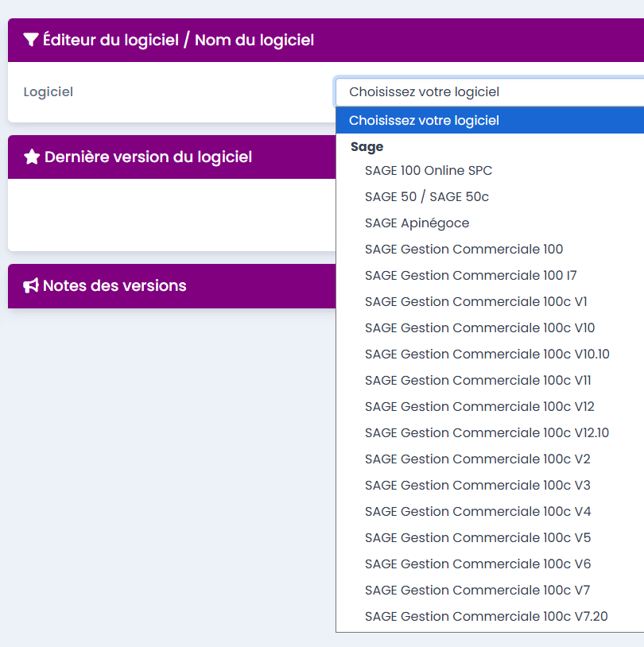Screen dimensions: 644x647
Task: Select the highlighted Choisissez votre logiciel option
Action: point(490,121)
